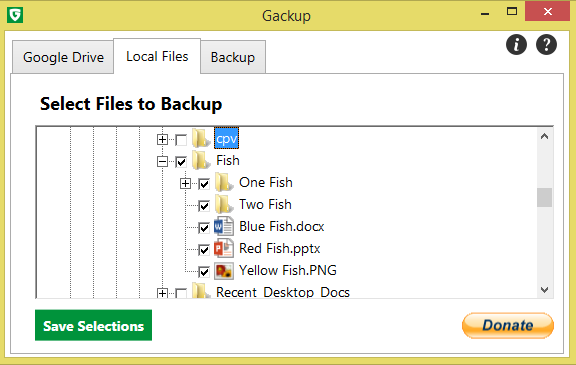Select the Yellow Fish.PNG image icon
This screenshot has width=576, height=365.
223,271
